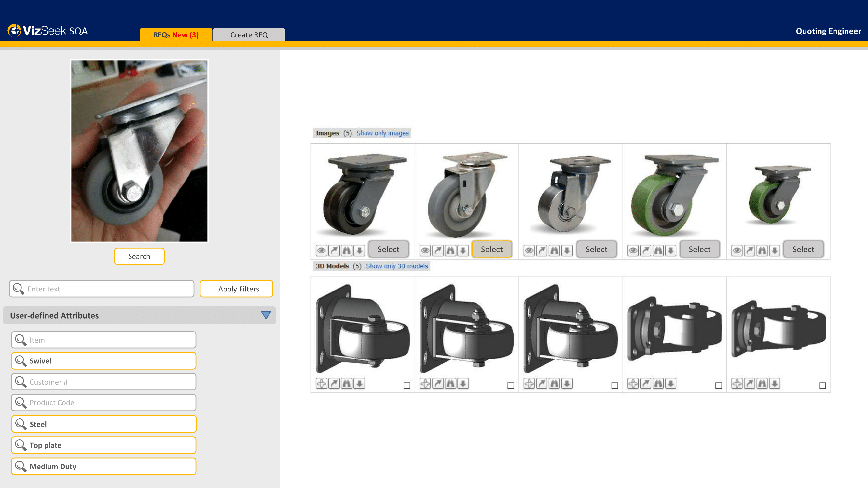Click the Show only images link

click(x=382, y=133)
